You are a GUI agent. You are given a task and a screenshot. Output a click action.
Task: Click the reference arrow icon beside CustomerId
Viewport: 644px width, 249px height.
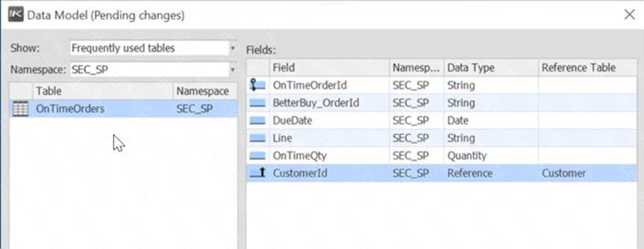(258, 174)
